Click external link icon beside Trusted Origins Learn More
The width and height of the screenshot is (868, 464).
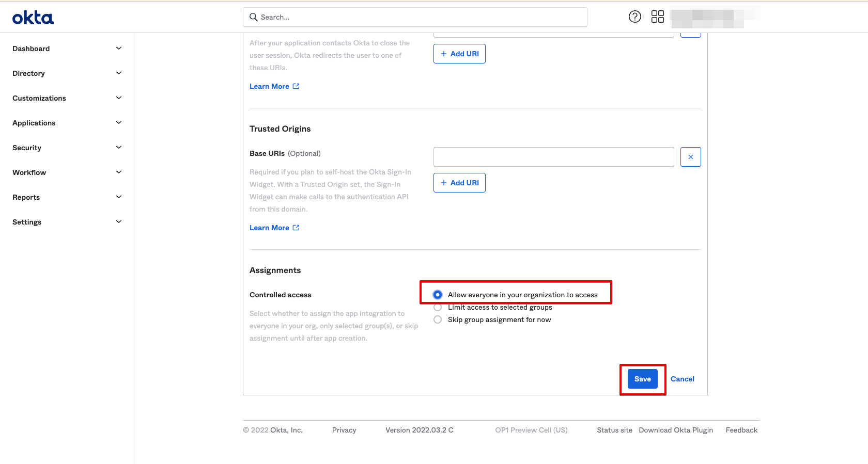click(296, 228)
